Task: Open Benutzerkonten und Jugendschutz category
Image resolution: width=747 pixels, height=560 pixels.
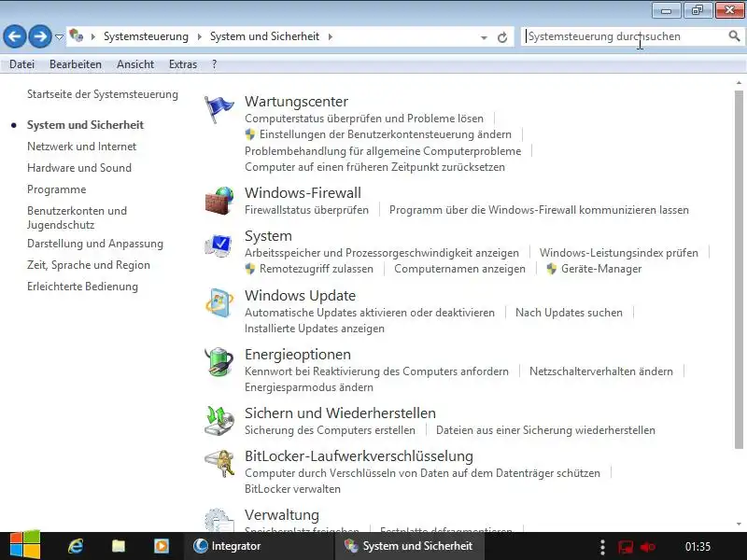Action: (x=78, y=217)
